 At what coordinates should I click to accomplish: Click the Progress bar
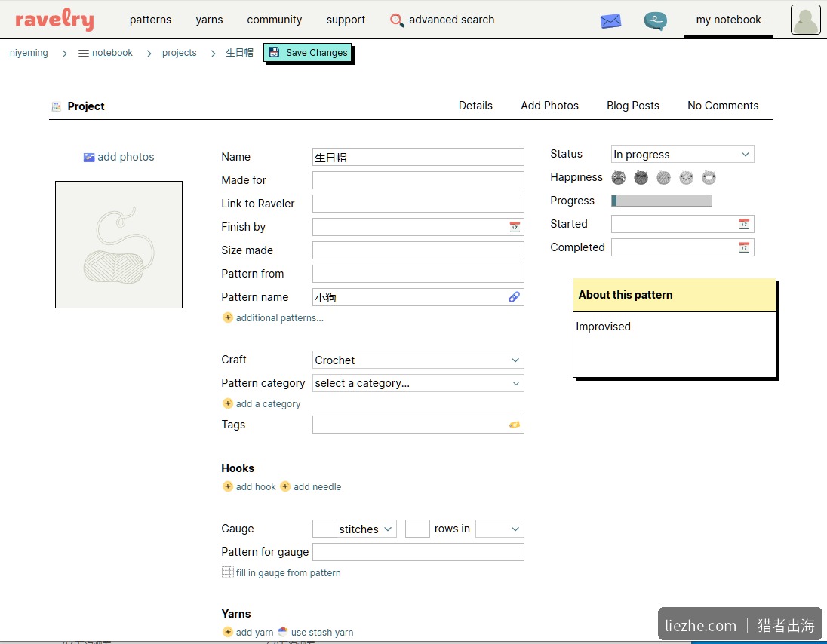[x=662, y=201]
